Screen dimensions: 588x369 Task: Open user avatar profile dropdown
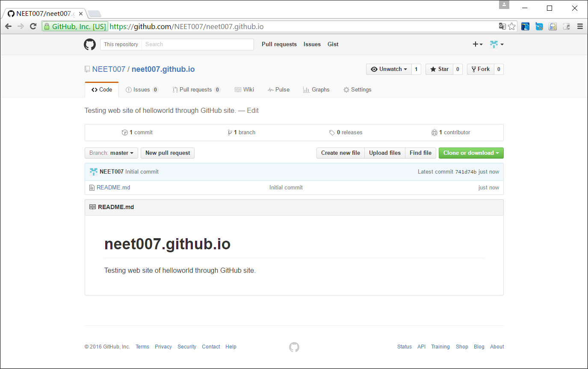pos(496,44)
